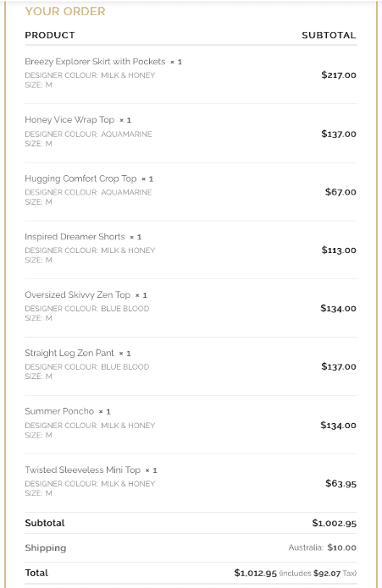382x588 pixels.
Task: Click the Breezy Explorer Skirt with Pockets product name
Action: click(95, 62)
